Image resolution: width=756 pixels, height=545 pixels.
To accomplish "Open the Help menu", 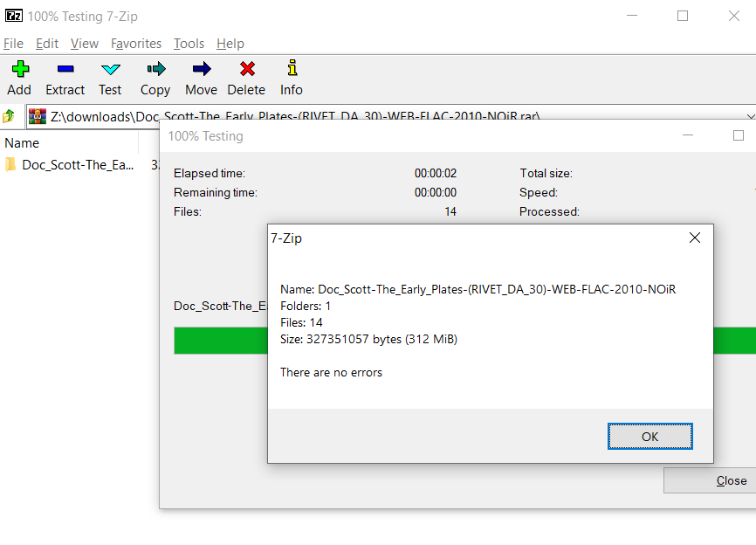I will 230,44.
